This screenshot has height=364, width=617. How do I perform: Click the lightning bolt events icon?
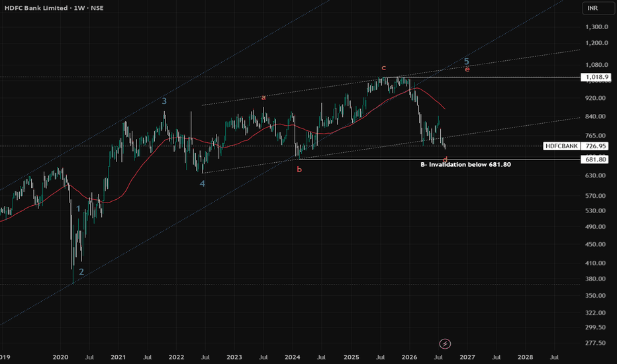coord(445,344)
